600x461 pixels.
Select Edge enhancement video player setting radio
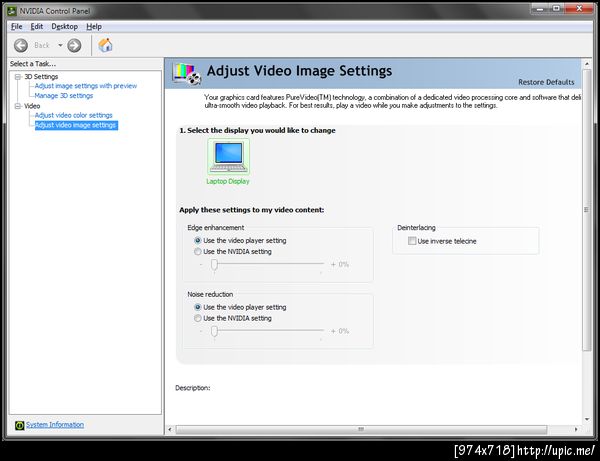click(x=197, y=240)
